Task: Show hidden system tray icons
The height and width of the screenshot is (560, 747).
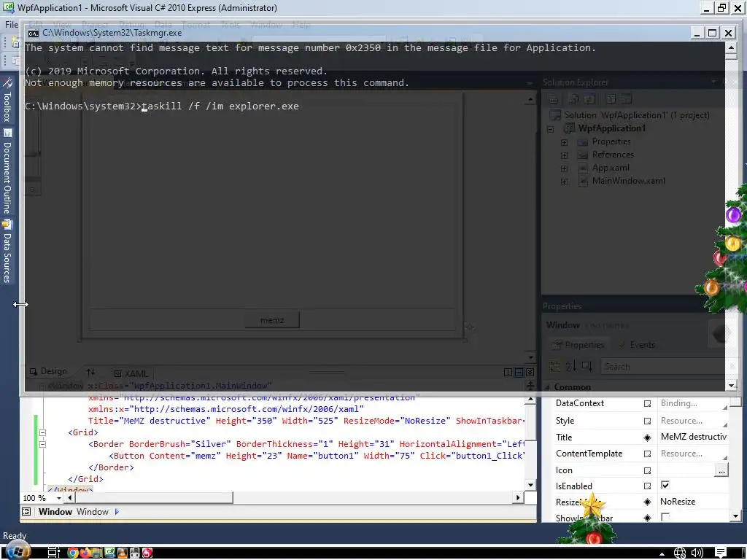Action: (662, 553)
